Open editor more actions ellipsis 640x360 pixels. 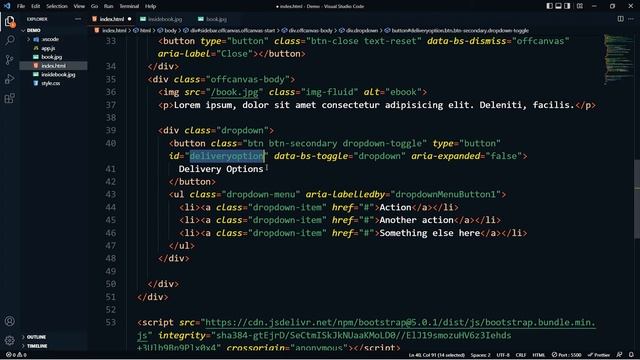coord(631,19)
